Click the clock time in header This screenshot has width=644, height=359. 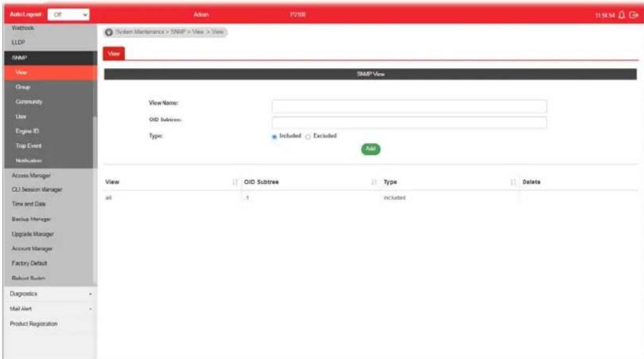(605, 15)
